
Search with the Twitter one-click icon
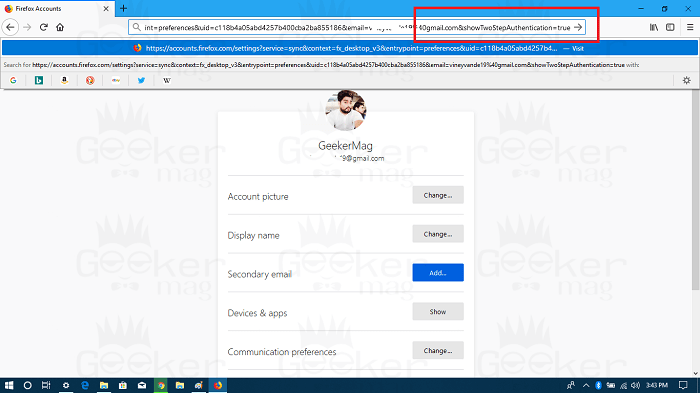pyautogui.click(x=141, y=80)
